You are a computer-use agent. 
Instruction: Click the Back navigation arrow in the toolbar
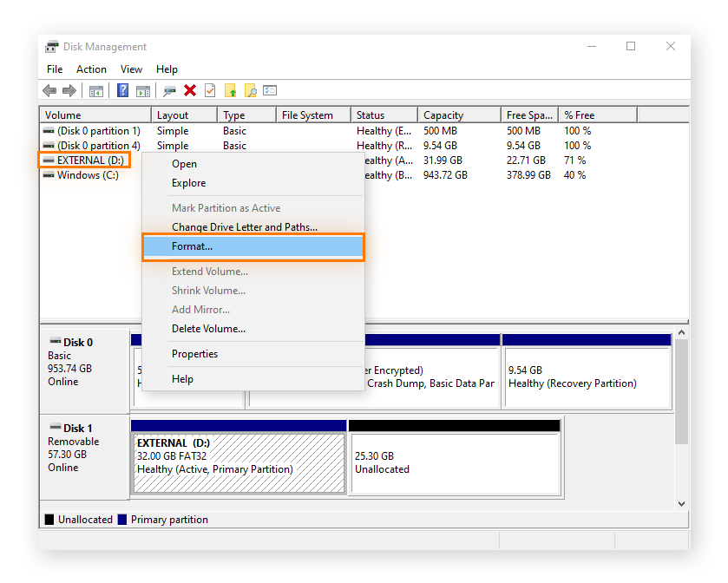(49, 90)
